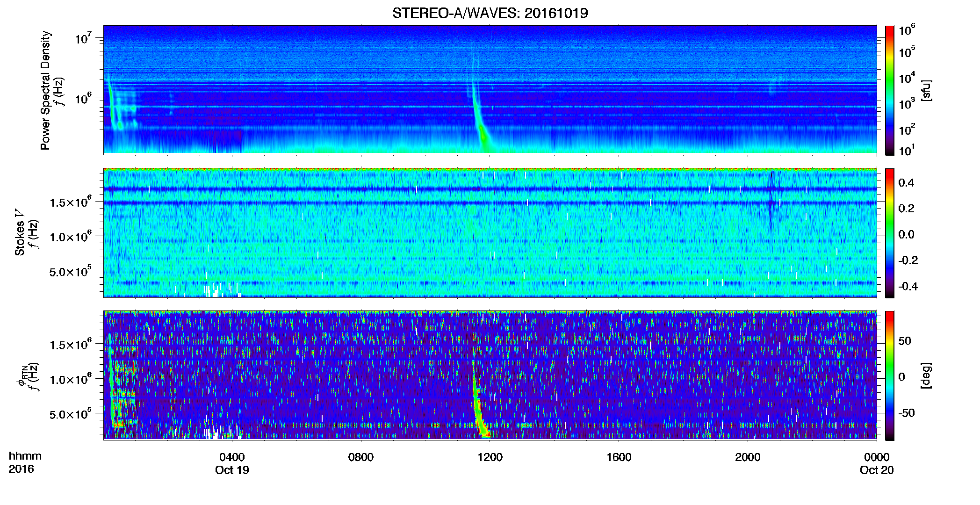Click the 2000 time axis label
980x505 pixels.
click(x=748, y=457)
